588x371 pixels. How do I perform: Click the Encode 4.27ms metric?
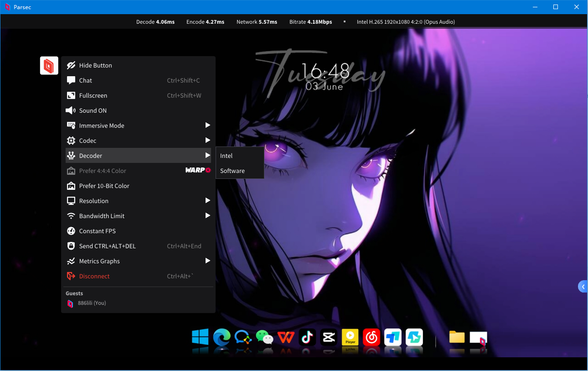pyautogui.click(x=205, y=22)
